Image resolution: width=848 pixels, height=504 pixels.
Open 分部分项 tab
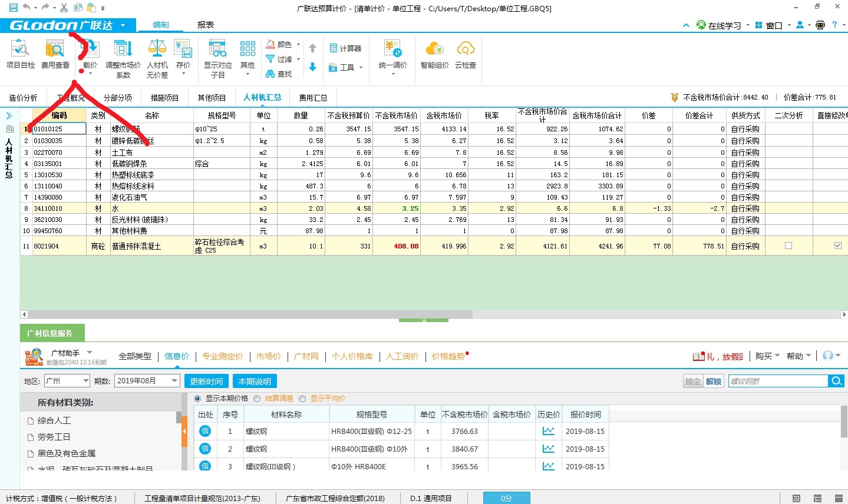[x=118, y=98]
